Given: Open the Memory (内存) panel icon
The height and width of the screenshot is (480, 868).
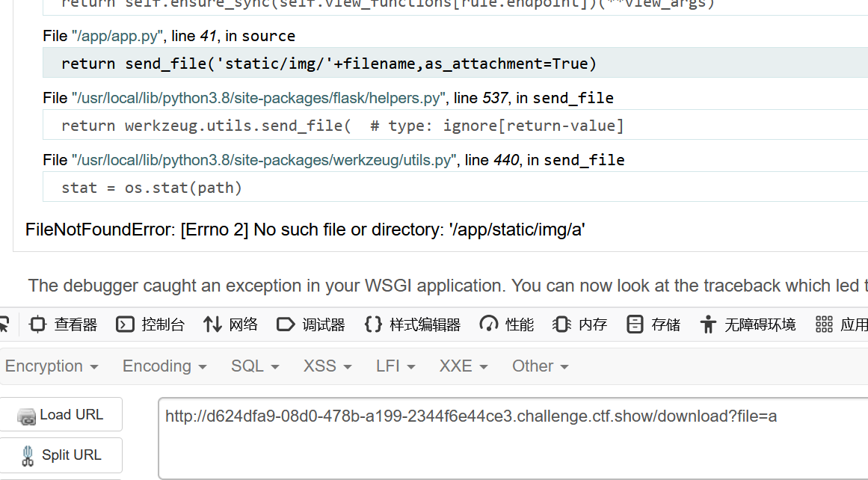Looking at the screenshot, I should (x=561, y=324).
